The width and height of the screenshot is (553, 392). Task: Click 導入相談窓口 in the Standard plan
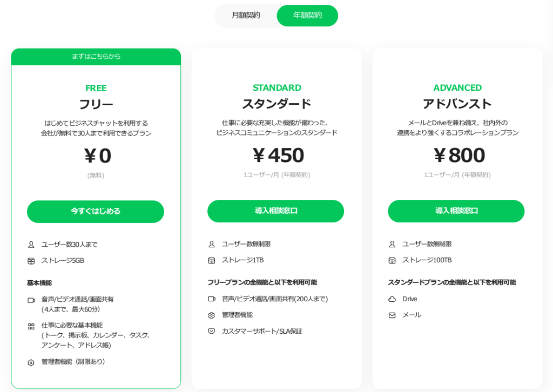click(x=275, y=211)
